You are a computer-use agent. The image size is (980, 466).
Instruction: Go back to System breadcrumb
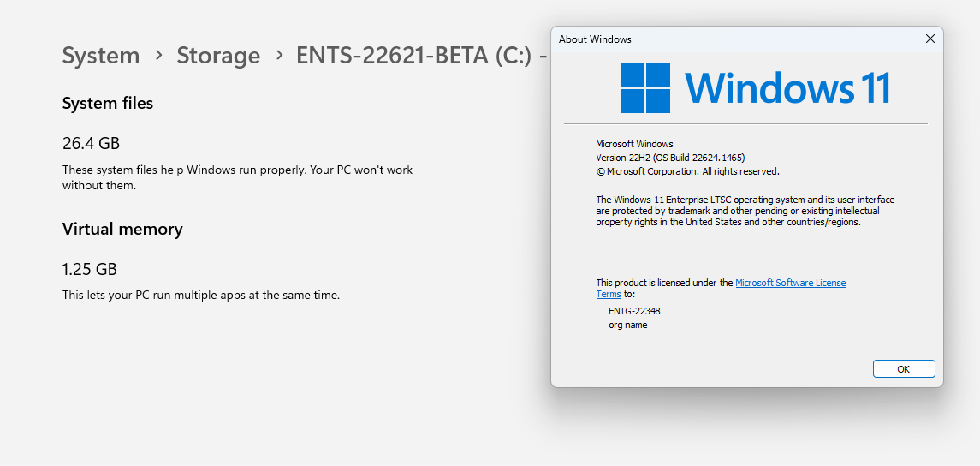coord(101,56)
